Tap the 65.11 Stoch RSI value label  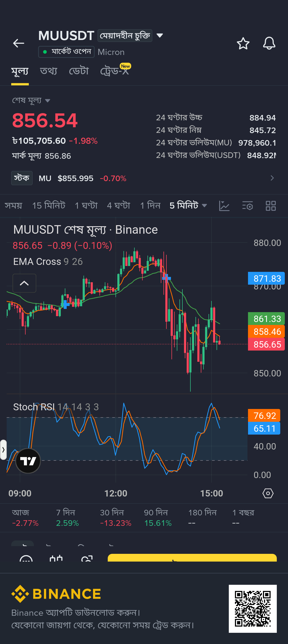tap(264, 428)
